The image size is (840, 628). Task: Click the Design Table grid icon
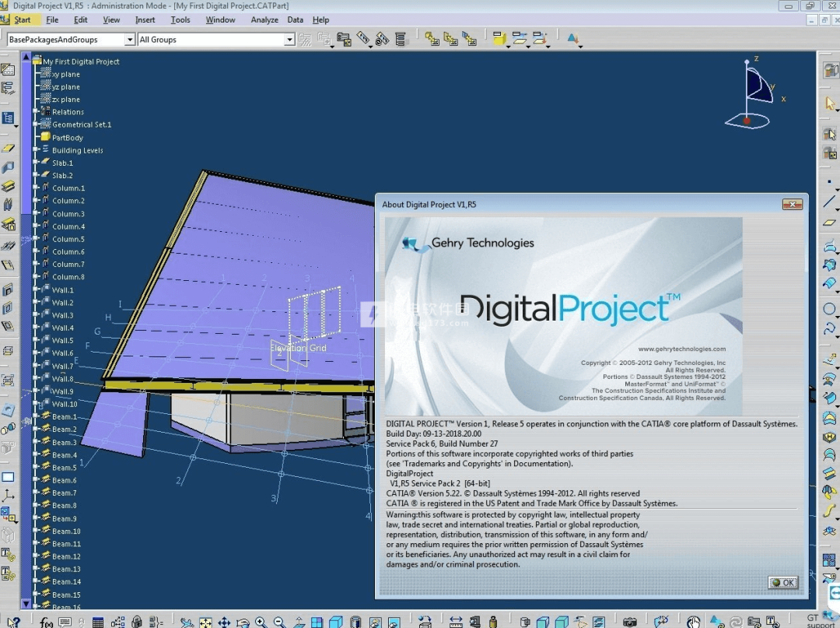[97, 622]
